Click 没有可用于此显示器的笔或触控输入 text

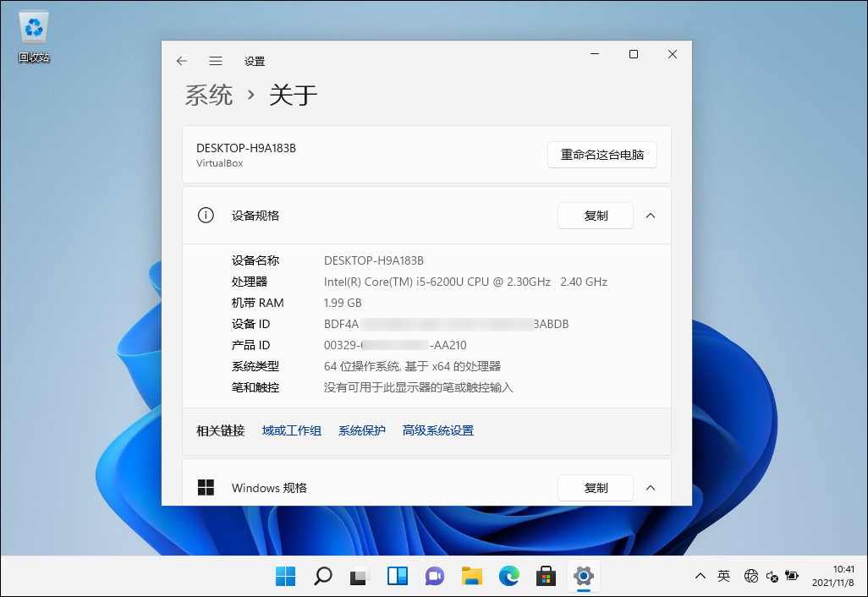coord(419,387)
